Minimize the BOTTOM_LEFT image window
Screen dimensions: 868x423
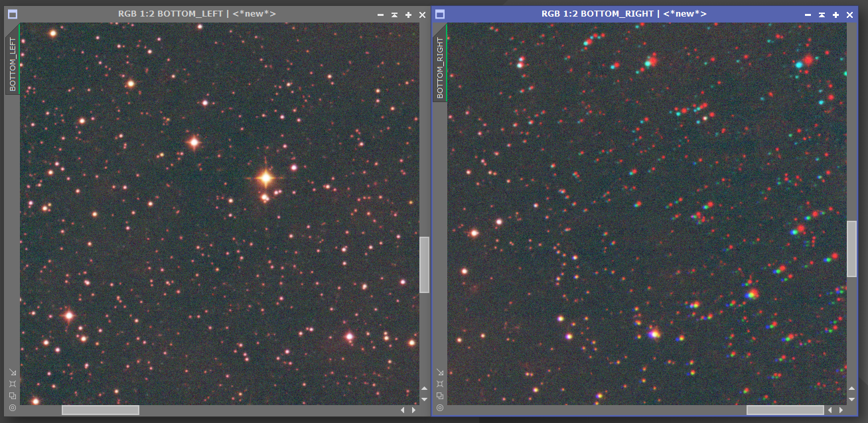380,15
